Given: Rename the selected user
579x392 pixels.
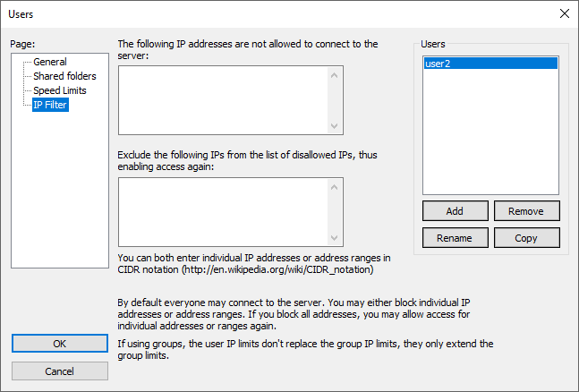Looking at the screenshot, I should coord(456,238).
